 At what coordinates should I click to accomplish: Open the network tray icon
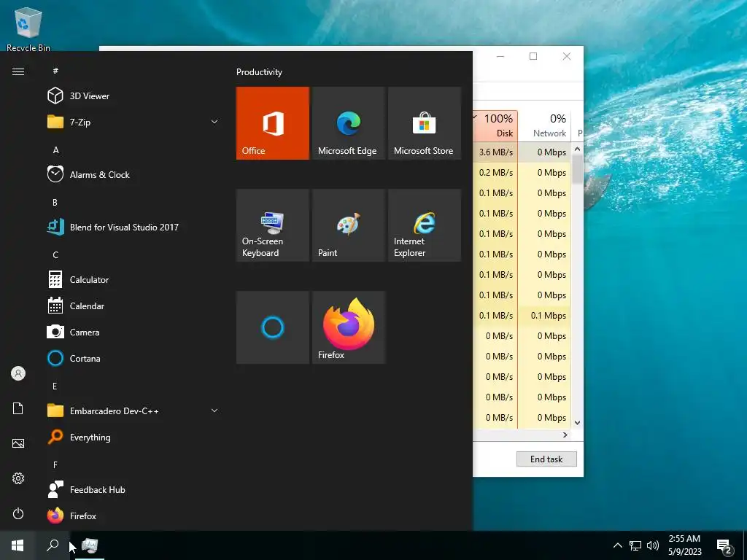click(x=635, y=545)
